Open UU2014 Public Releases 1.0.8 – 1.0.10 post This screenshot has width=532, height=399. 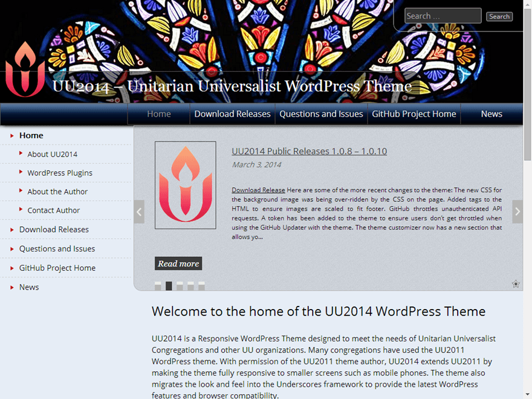(309, 151)
